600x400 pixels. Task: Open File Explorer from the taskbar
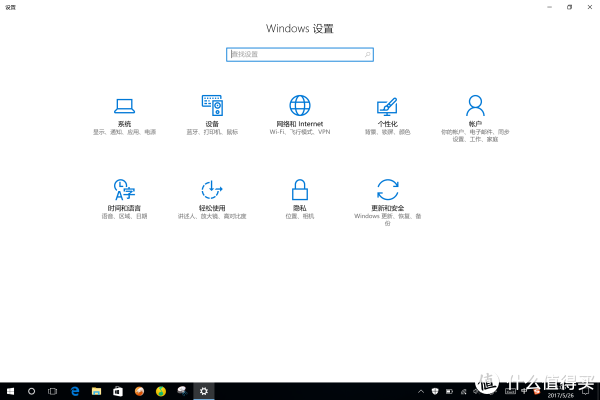click(96, 391)
